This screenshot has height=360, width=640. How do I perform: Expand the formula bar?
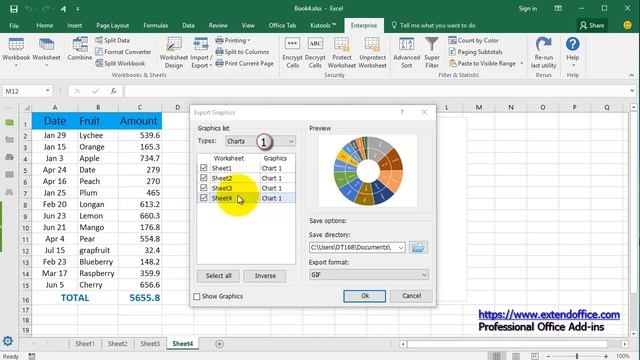point(632,91)
